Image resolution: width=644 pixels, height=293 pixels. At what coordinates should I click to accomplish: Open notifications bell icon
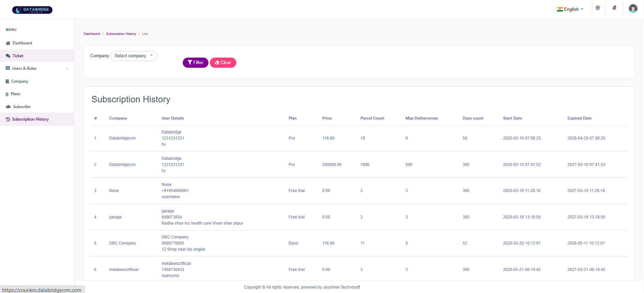614,8
